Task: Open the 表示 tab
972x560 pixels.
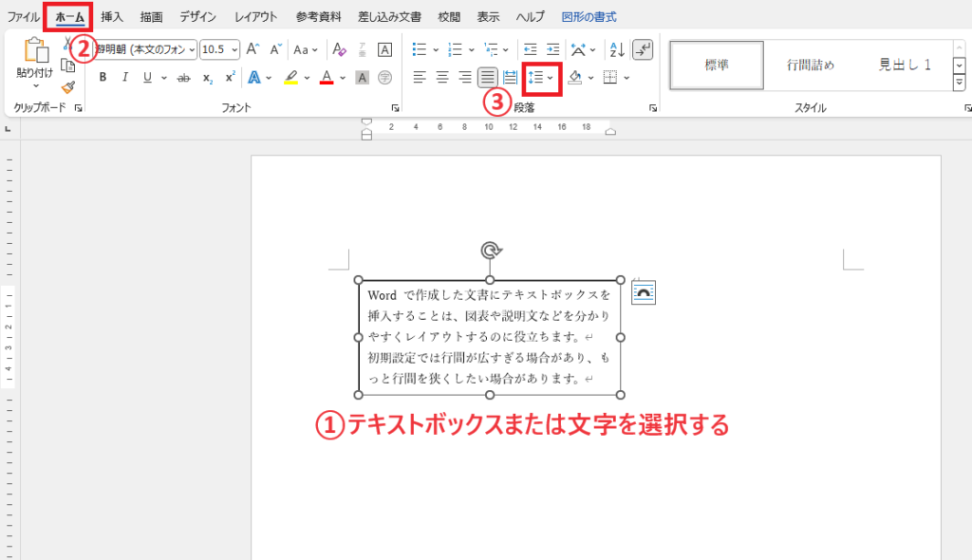Action: (x=488, y=17)
